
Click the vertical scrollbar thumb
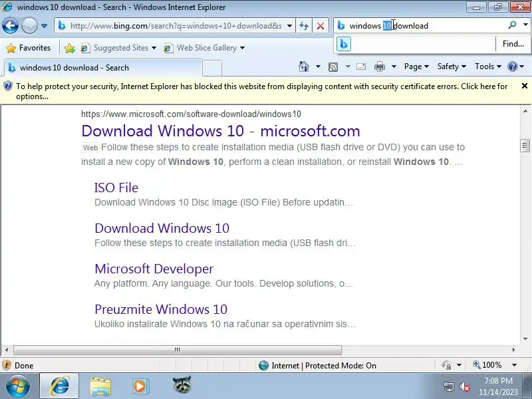click(525, 146)
